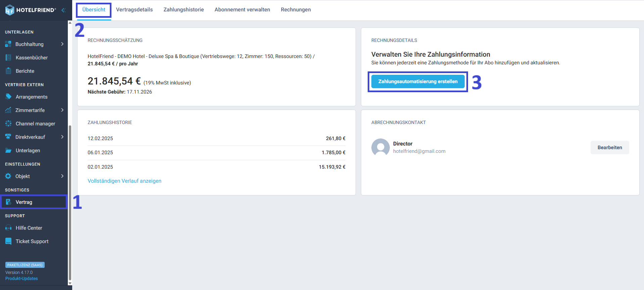Expand the Buchhaltung submenu chevron

(62, 44)
